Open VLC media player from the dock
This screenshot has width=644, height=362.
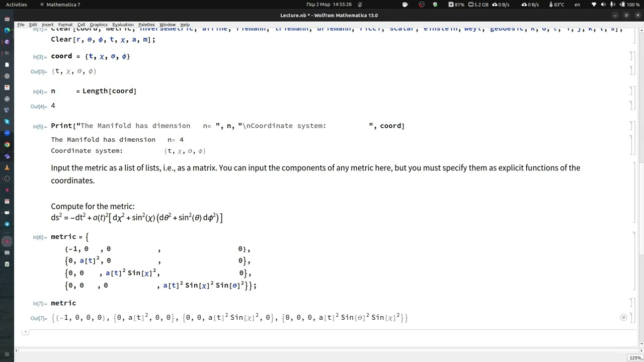click(x=7, y=167)
